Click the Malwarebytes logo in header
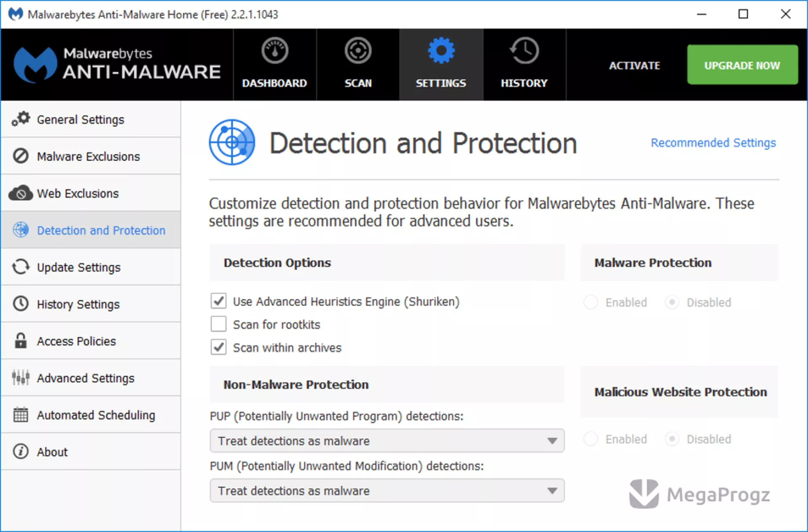The image size is (808, 532). (x=117, y=64)
